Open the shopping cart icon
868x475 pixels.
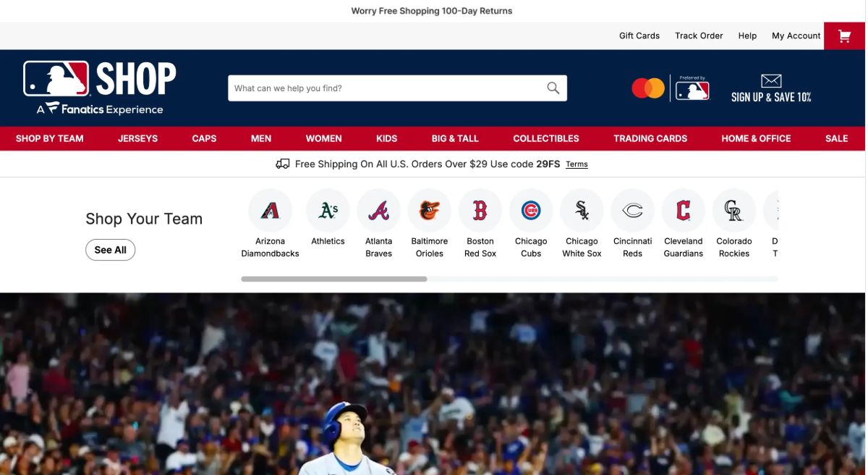844,36
